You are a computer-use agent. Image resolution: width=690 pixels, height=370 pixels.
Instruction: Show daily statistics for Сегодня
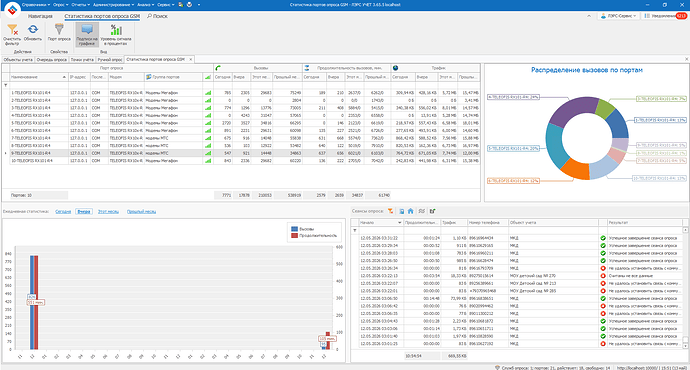coord(63,212)
